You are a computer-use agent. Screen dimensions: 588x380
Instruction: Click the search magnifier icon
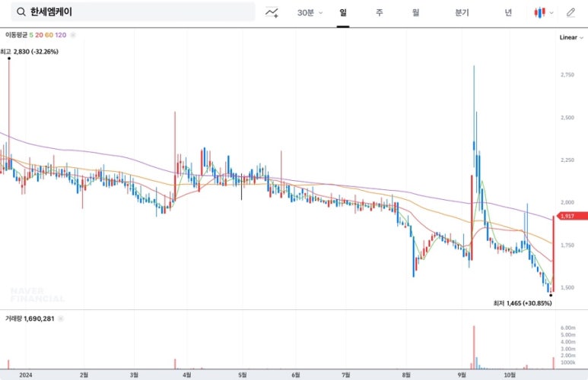21,12
